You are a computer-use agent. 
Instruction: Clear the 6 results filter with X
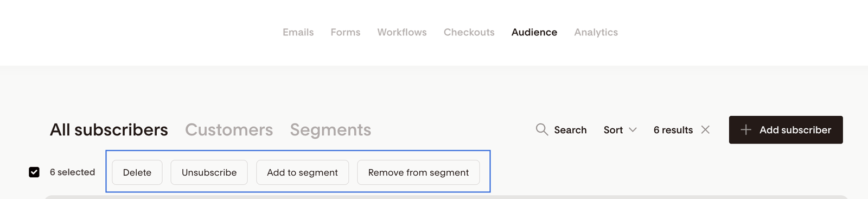point(705,129)
